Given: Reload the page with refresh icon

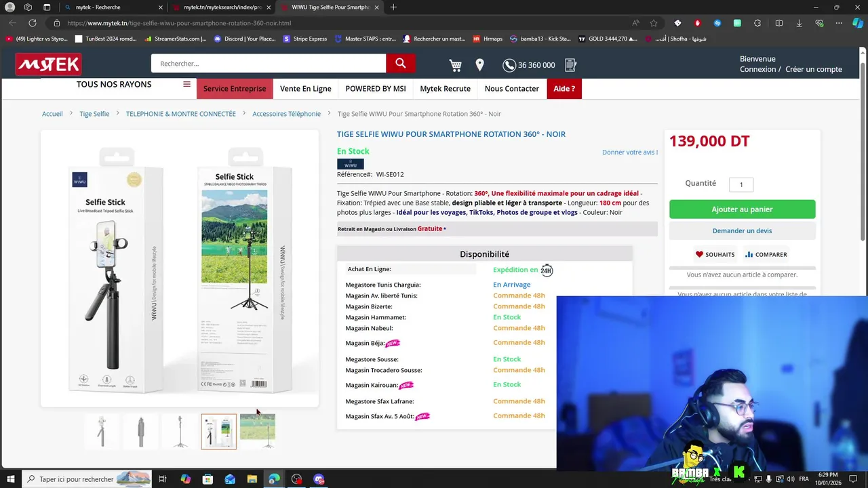Looking at the screenshot, I should pos(33,23).
